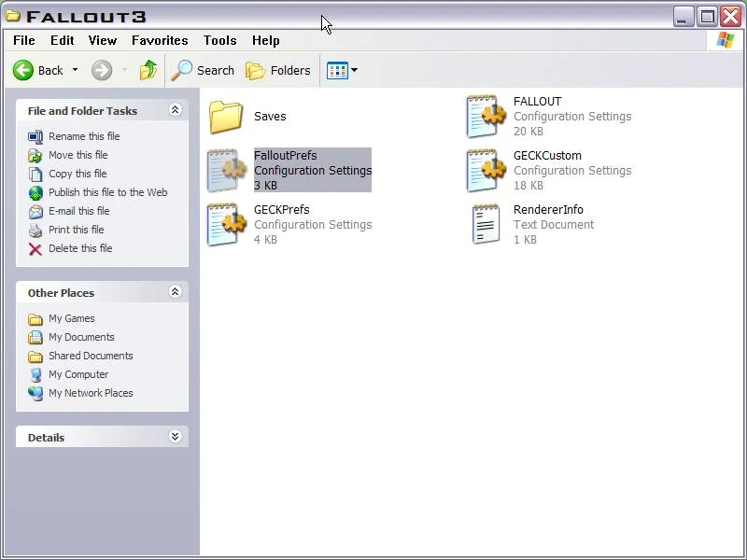Go to My Computer link
Image resolution: width=747 pixels, height=560 pixels.
[78, 374]
